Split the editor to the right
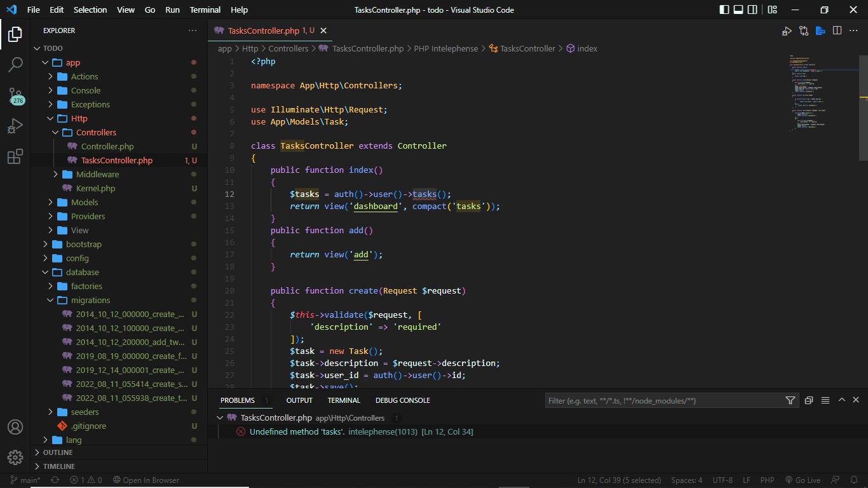The width and height of the screenshot is (868, 488). 837,30
